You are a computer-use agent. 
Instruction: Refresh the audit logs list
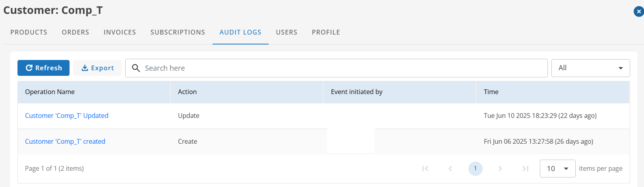click(x=43, y=68)
